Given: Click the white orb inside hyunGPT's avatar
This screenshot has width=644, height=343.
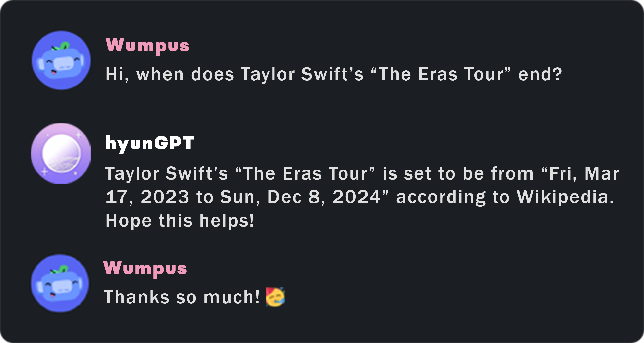Looking at the screenshot, I should [61, 153].
